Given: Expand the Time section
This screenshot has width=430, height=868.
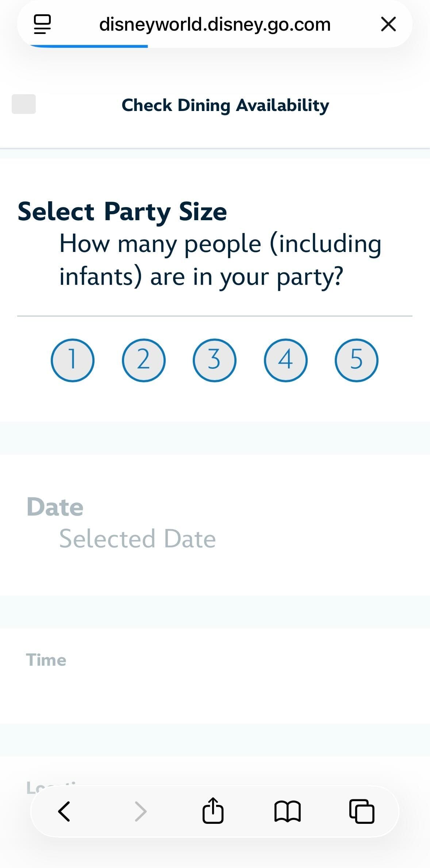Looking at the screenshot, I should click(46, 660).
